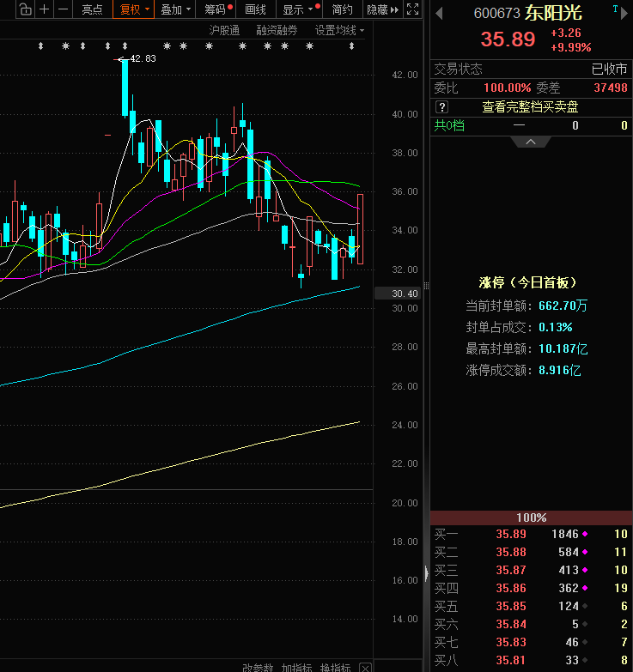This screenshot has width=633, height=672.
Task: Click the magenta diamond beside volume 413
Action: [585, 570]
